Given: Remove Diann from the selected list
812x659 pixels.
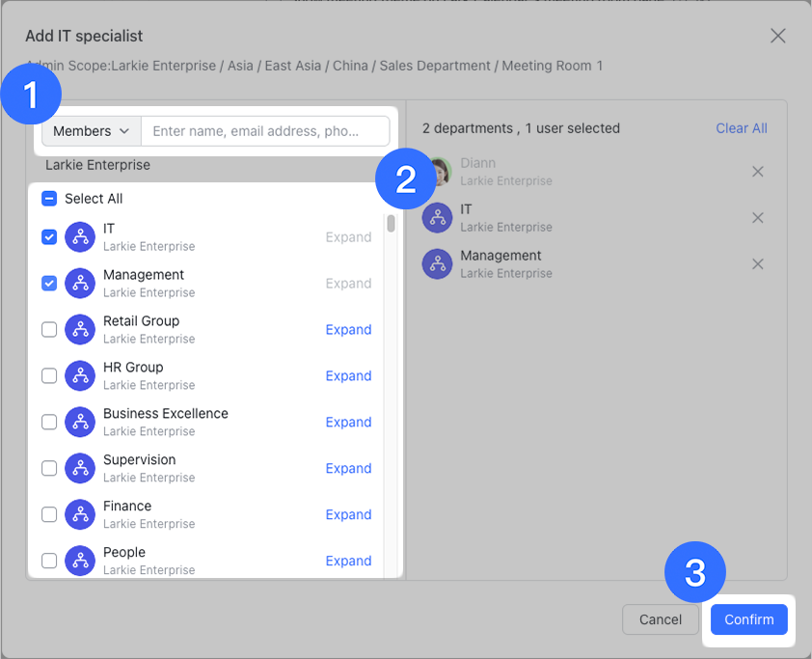Looking at the screenshot, I should (x=757, y=172).
